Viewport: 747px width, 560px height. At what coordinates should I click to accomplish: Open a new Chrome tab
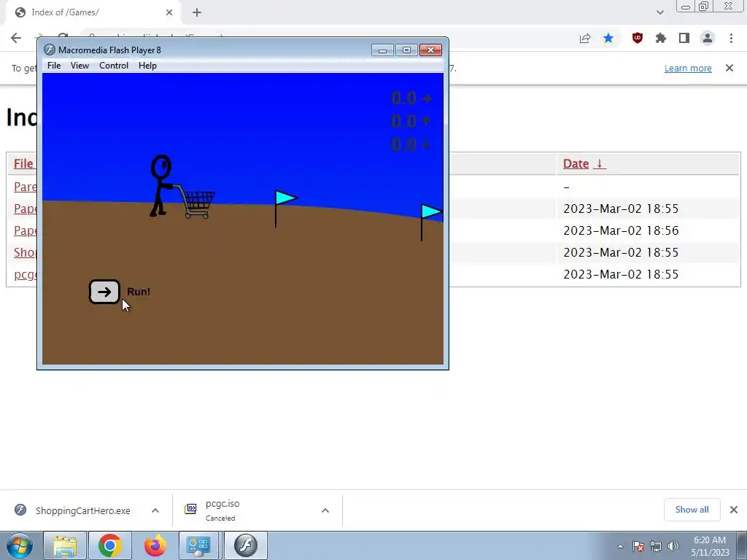click(x=197, y=12)
